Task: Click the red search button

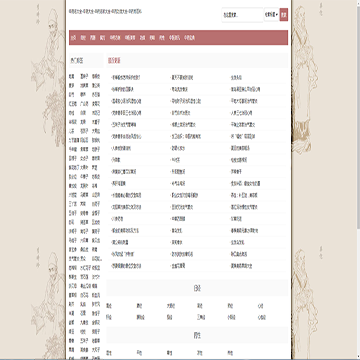Action: [284, 15]
